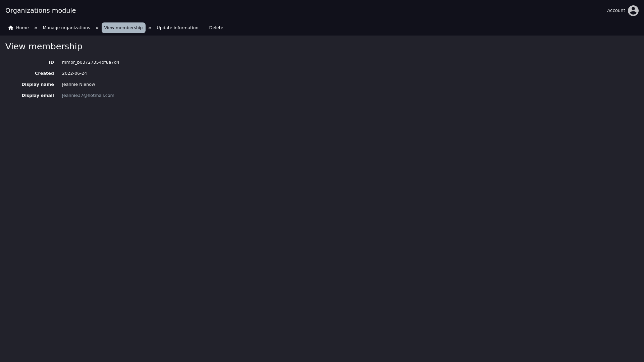Click the Created date 2022-06-24
This screenshot has width=644, height=362.
coord(74,73)
